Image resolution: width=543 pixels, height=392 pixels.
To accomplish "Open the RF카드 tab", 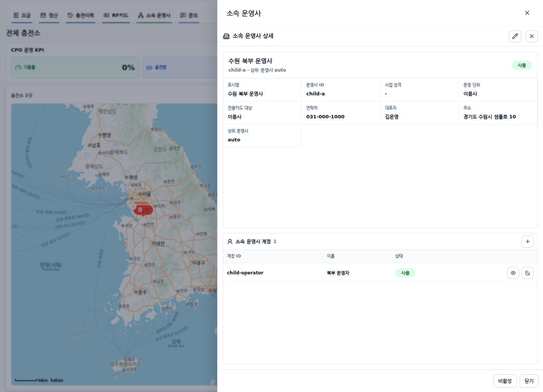I will pyautogui.click(x=116, y=15).
